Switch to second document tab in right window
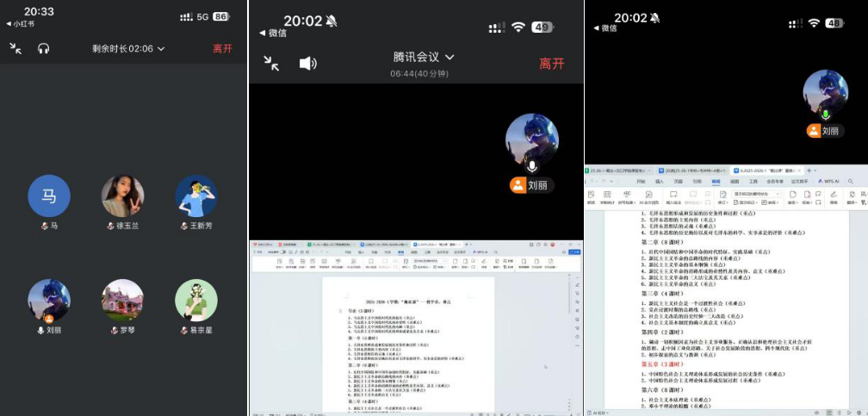Image resolution: width=868 pixels, height=416 pixels. [694, 171]
